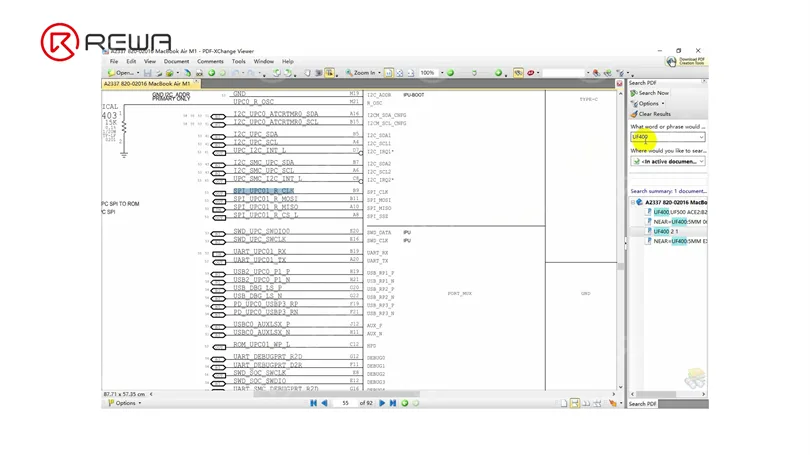Select the Snapshot tool icon

[318, 73]
